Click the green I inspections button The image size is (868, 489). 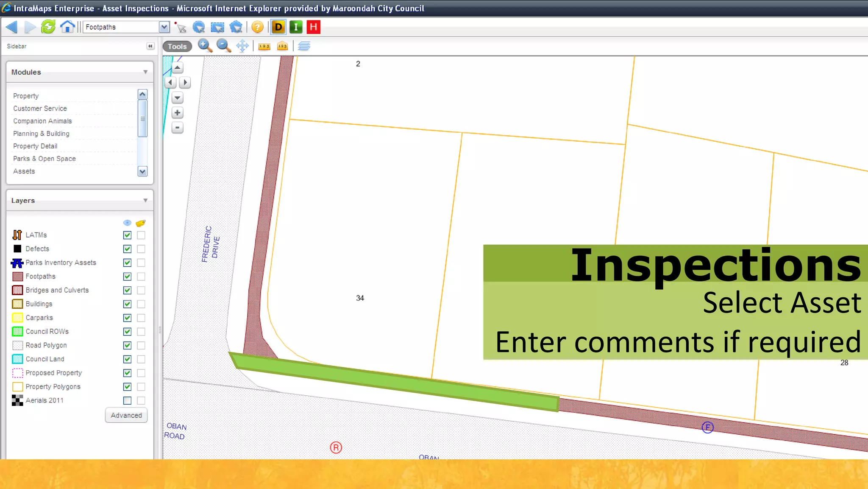[296, 27]
